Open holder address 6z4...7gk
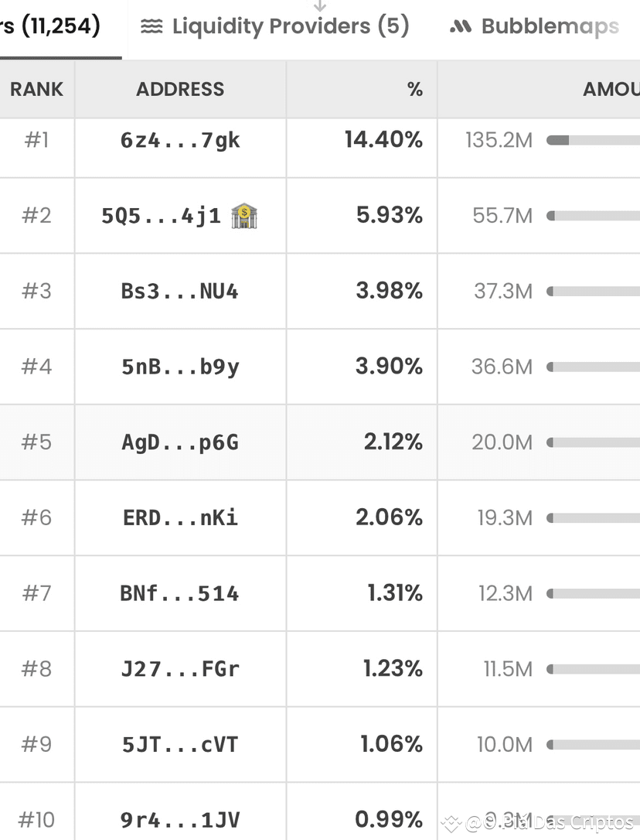640x840 pixels. [x=180, y=140]
